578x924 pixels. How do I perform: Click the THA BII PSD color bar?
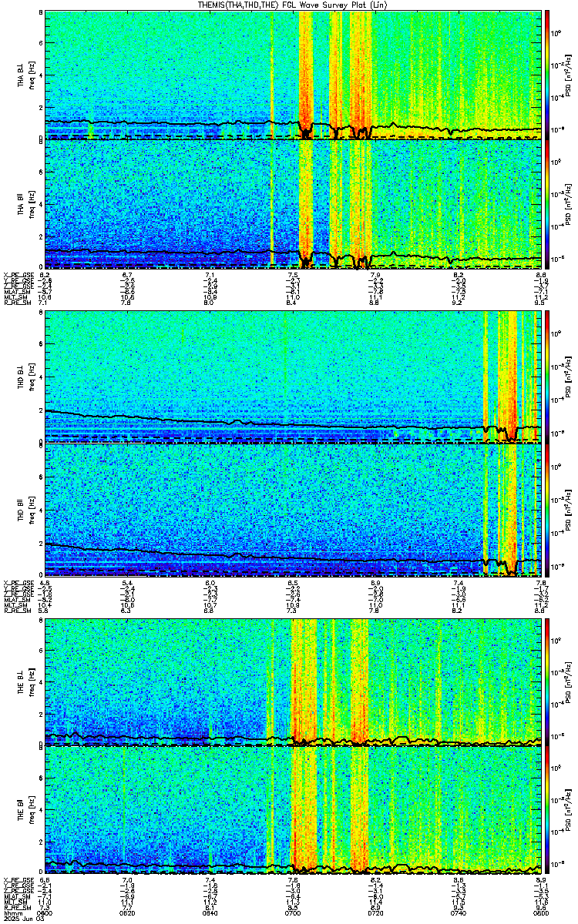point(547,204)
